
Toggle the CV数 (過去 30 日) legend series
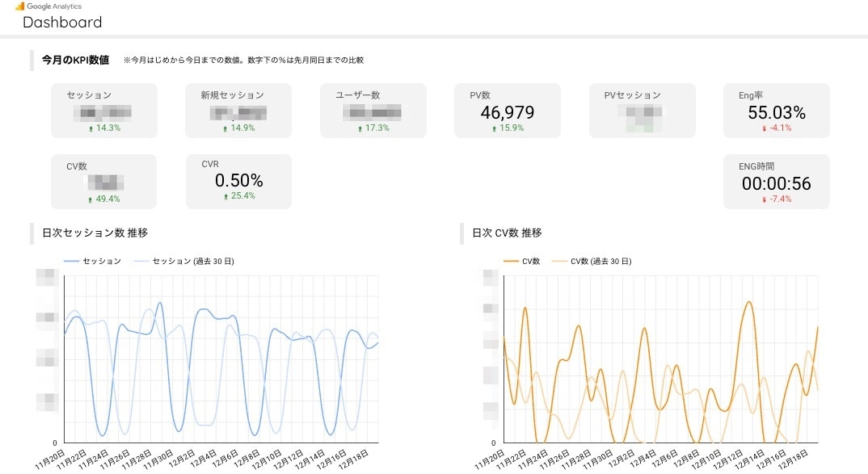592,261
